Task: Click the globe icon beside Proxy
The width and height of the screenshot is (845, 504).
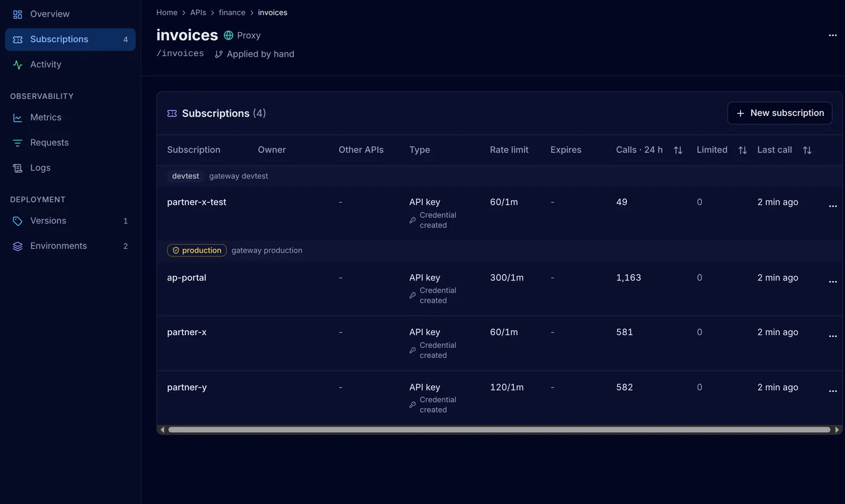Action: [228, 35]
